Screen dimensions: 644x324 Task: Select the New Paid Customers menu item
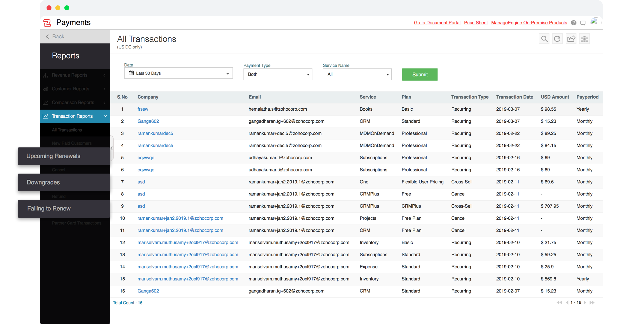point(71,143)
